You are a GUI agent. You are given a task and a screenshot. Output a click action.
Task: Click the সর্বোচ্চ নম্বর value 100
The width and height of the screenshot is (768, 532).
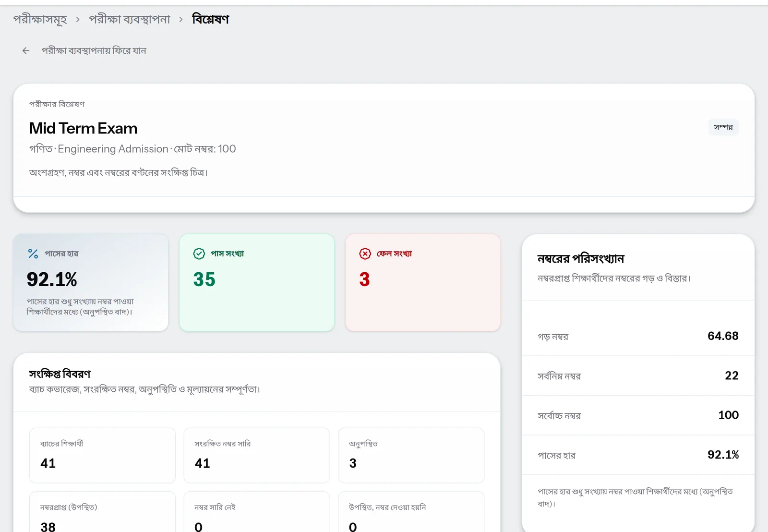[x=728, y=415]
